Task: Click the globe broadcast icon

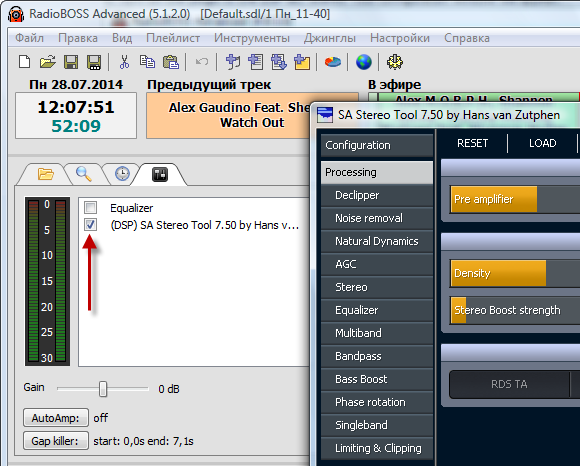Action: pyautogui.click(x=364, y=62)
